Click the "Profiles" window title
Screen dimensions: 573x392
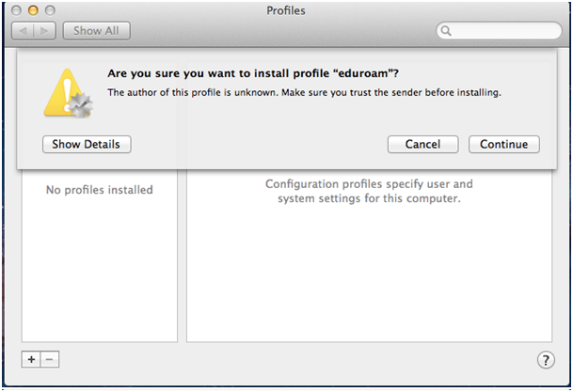click(286, 10)
